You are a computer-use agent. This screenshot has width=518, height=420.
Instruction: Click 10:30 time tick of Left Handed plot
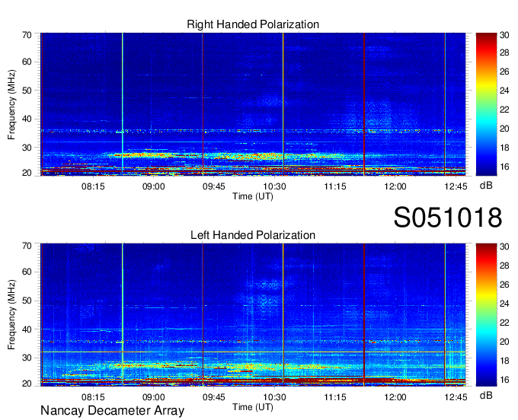274,397
